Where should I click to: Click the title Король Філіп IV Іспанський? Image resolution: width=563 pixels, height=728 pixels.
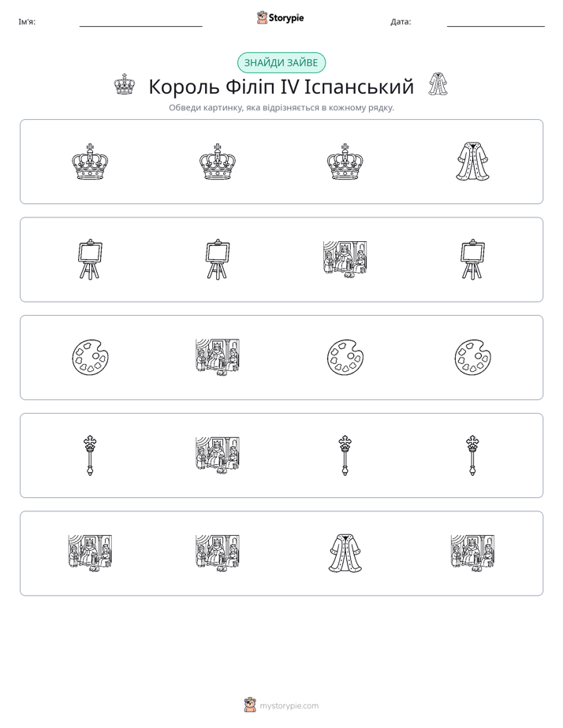281,87
